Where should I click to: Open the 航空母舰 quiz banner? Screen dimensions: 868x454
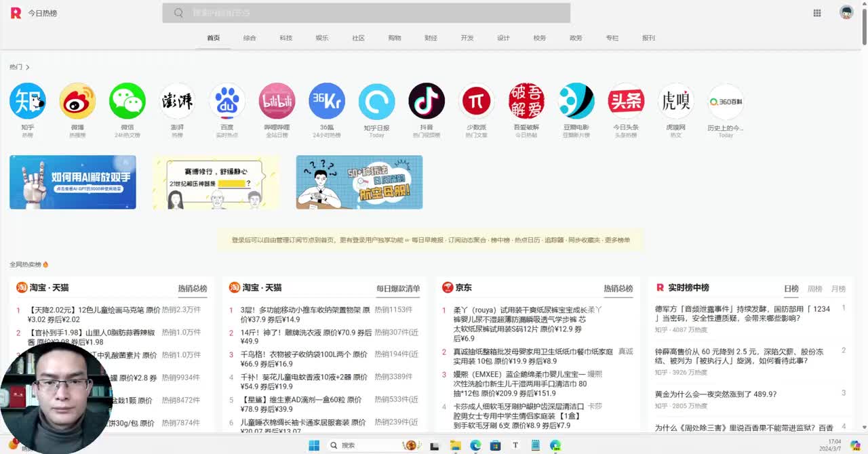[x=359, y=182]
